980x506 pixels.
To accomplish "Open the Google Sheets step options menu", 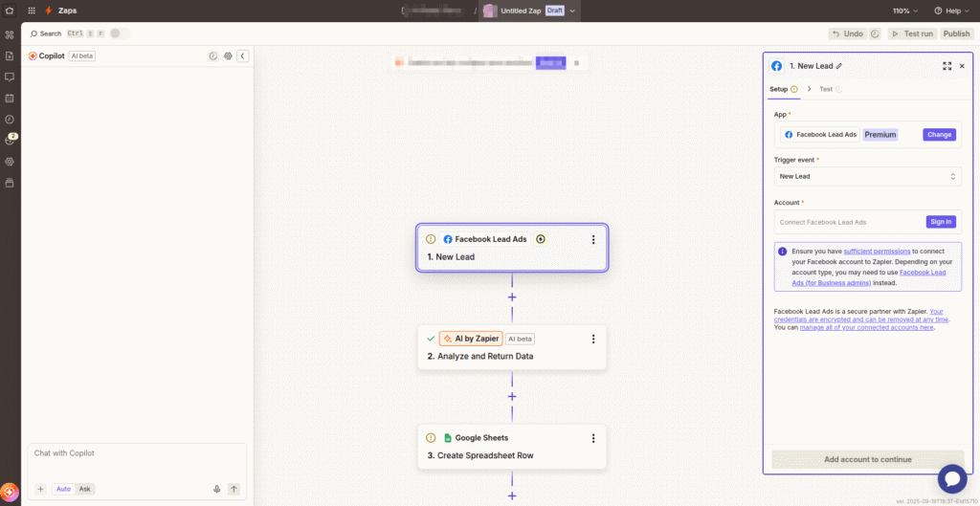I will point(593,438).
